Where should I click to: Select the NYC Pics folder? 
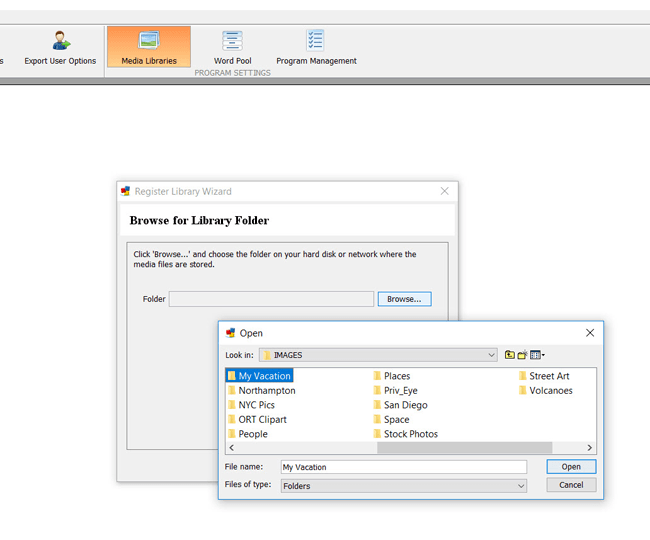click(256, 405)
